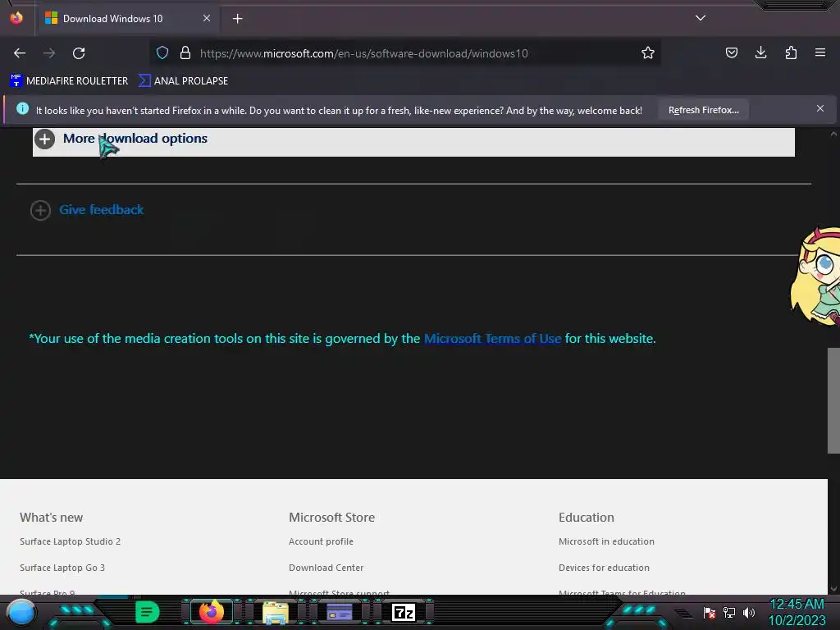Click the Firefox View icon
Image resolution: width=840 pixels, height=630 pixels.
click(16, 18)
